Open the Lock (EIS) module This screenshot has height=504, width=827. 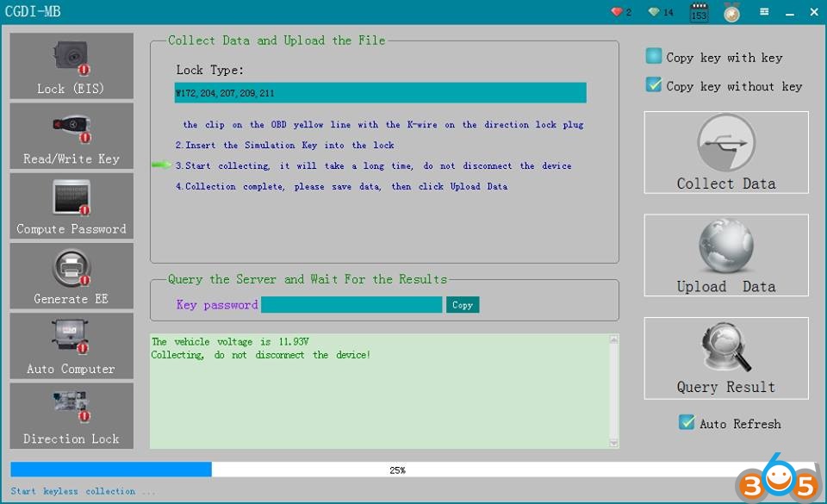(x=72, y=66)
